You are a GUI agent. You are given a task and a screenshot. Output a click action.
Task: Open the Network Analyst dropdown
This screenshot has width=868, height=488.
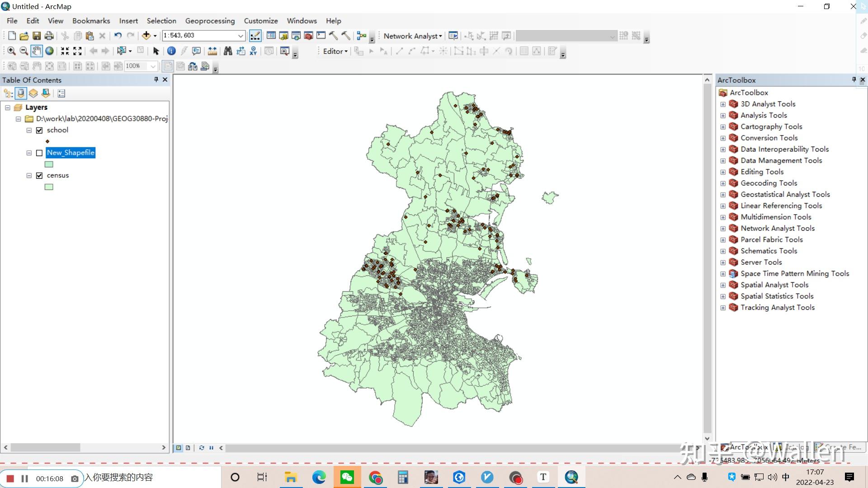click(x=411, y=36)
